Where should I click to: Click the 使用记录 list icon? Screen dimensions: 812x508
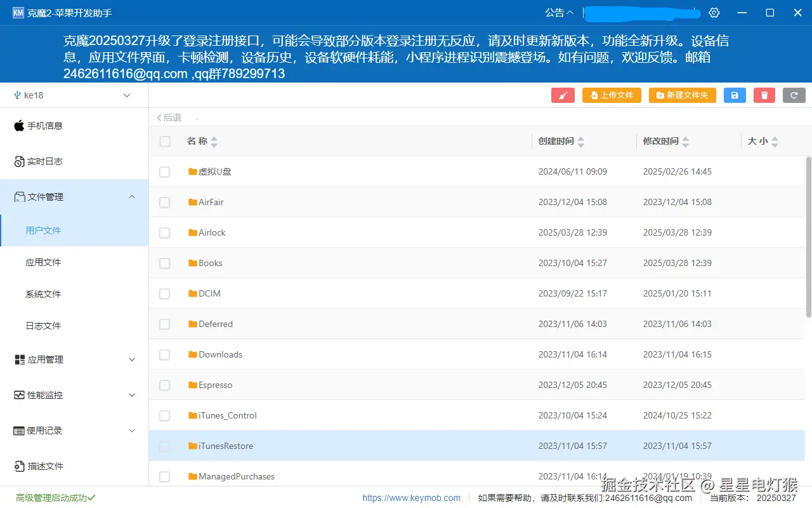[19, 431]
